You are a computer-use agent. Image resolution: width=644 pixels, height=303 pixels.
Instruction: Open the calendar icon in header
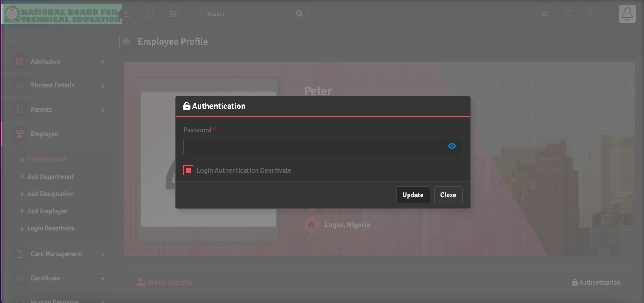coord(545,14)
